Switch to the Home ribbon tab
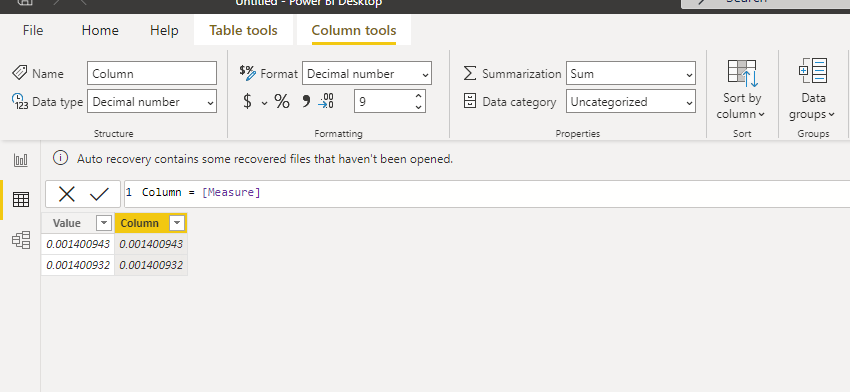The image size is (850, 392). pyautogui.click(x=100, y=30)
